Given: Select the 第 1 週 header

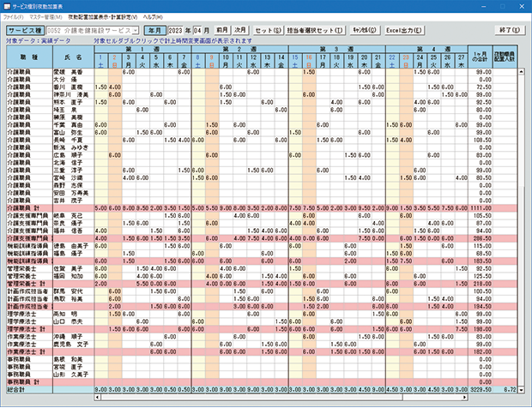Looking at the screenshot, I should [x=142, y=49].
